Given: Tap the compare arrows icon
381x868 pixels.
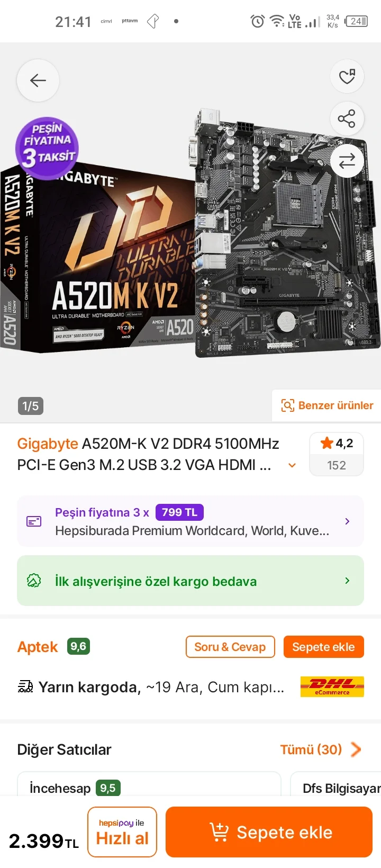Looking at the screenshot, I should (x=347, y=161).
